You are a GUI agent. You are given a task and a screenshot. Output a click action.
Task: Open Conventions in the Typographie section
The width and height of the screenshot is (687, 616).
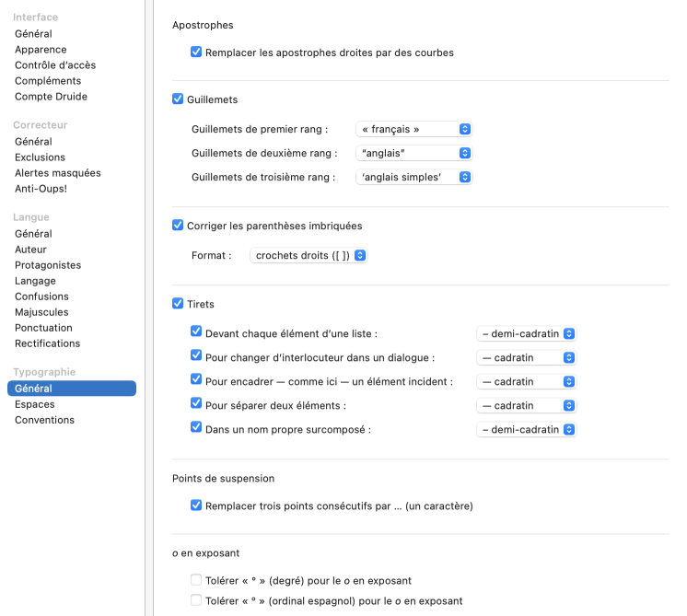pos(44,420)
